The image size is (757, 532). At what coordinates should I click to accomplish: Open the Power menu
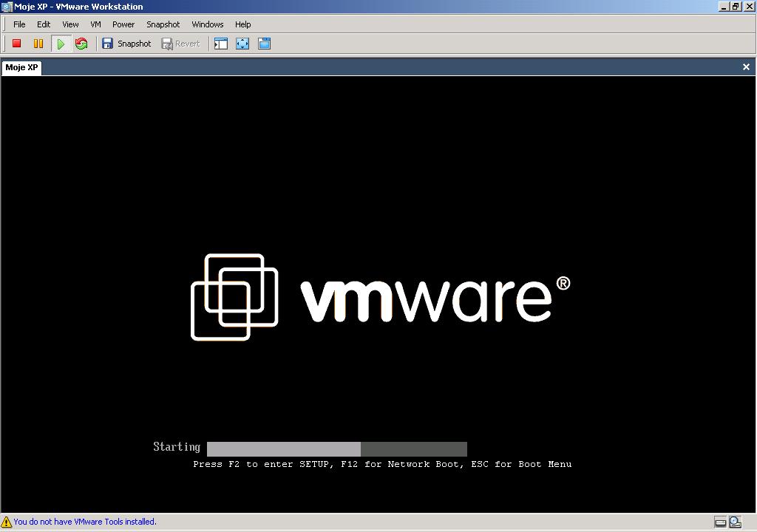tap(123, 24)
